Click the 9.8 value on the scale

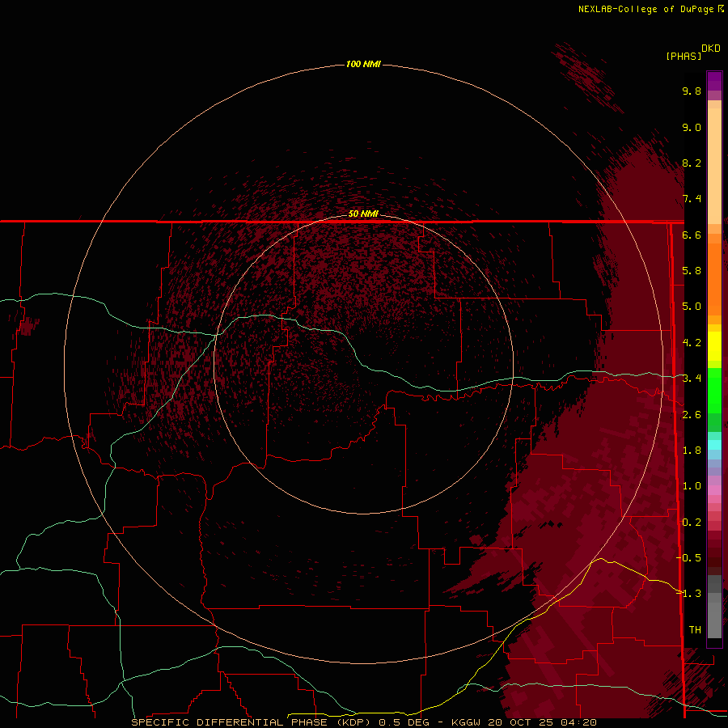692,91
